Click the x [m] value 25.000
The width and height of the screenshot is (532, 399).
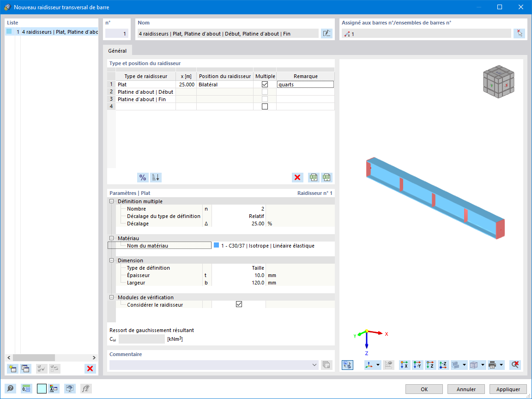[187, 85]
